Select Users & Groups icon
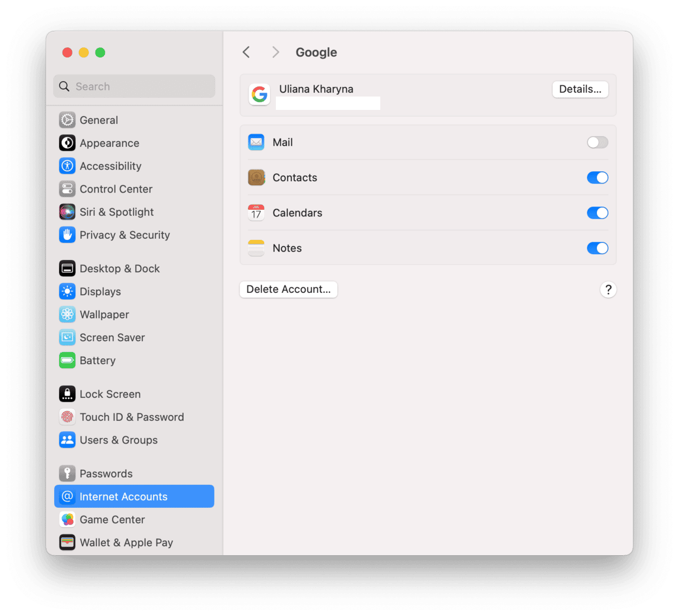Screen dimensions: 679x616 [x=67, y=440]
